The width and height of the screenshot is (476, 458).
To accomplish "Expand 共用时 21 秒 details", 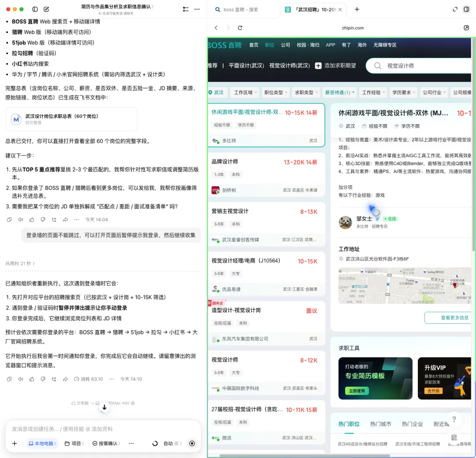I will click(20, 264).
